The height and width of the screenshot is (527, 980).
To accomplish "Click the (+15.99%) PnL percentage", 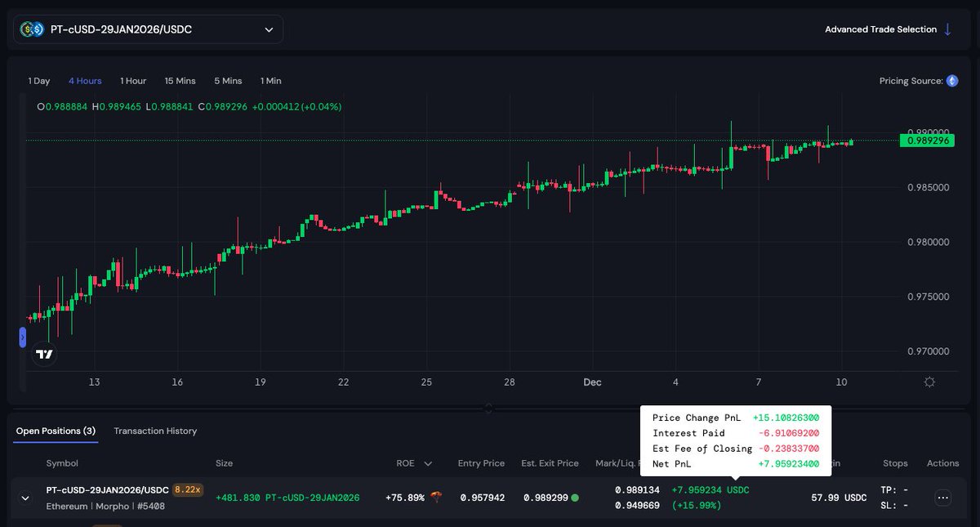I will point(697,506).
